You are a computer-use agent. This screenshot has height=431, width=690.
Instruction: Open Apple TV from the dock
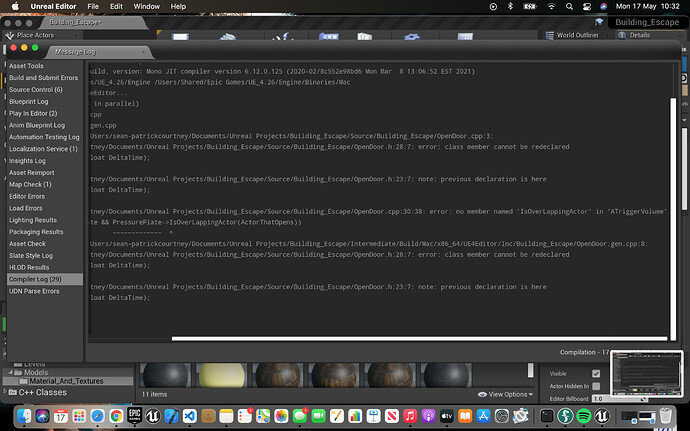[x=447, y=416]
